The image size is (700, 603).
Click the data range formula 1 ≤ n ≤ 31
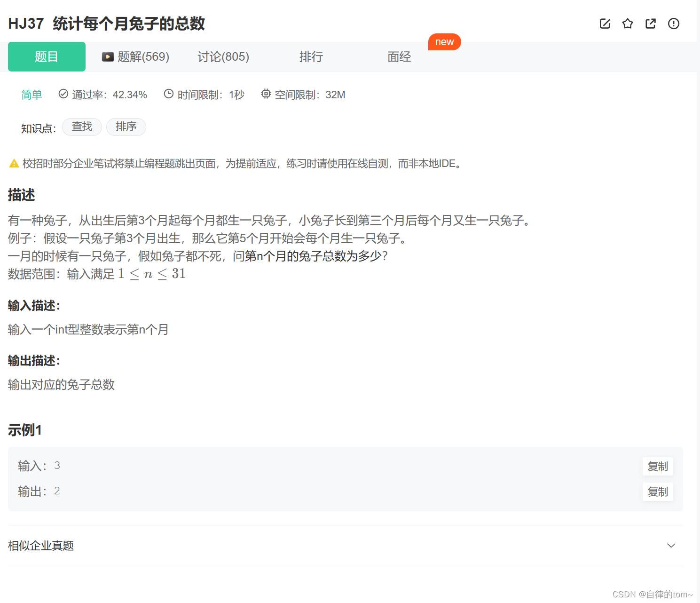point(152,274)
